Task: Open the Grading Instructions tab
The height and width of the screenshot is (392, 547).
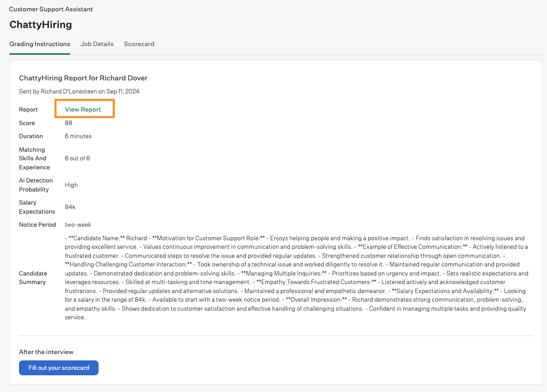Action: (40, 44)
